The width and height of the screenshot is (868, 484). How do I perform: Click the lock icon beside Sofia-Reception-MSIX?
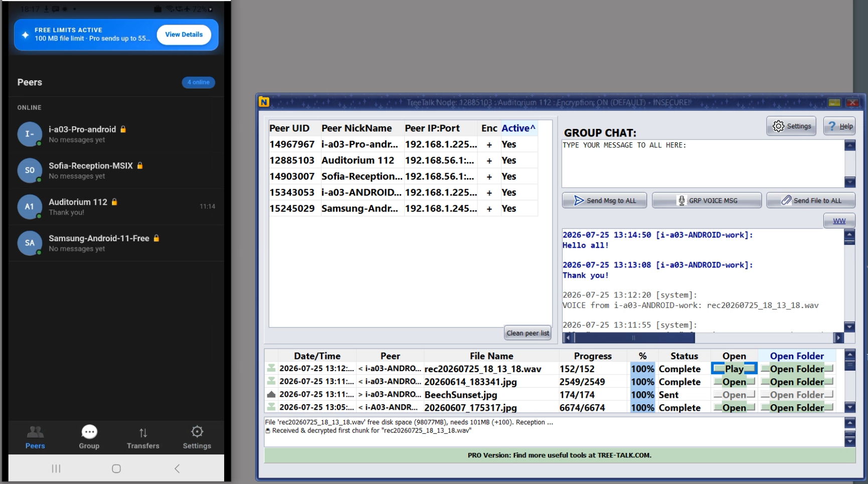[x=140, y=166]
